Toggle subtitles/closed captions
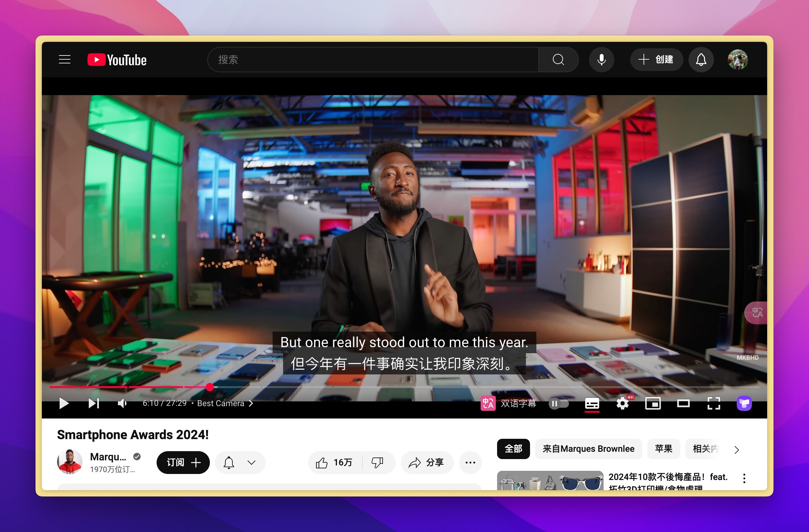809x532 pixels. coord(592,404)
